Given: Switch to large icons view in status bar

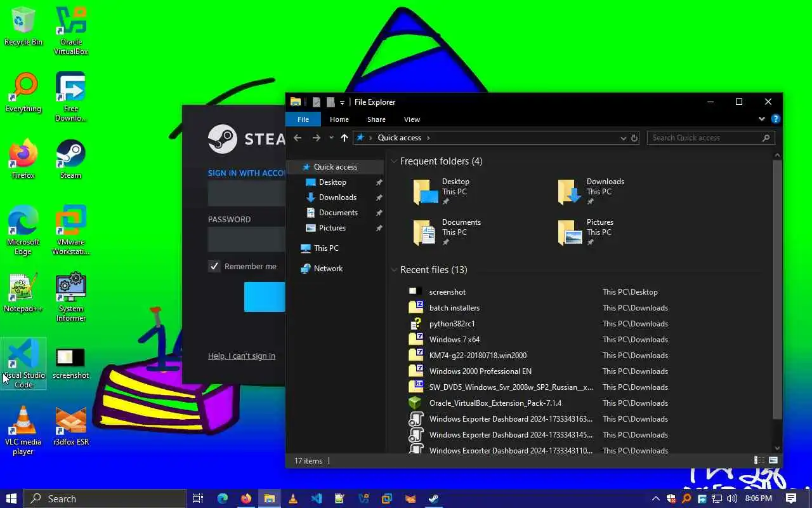Looking at the screenshot, I should [773, 460].
